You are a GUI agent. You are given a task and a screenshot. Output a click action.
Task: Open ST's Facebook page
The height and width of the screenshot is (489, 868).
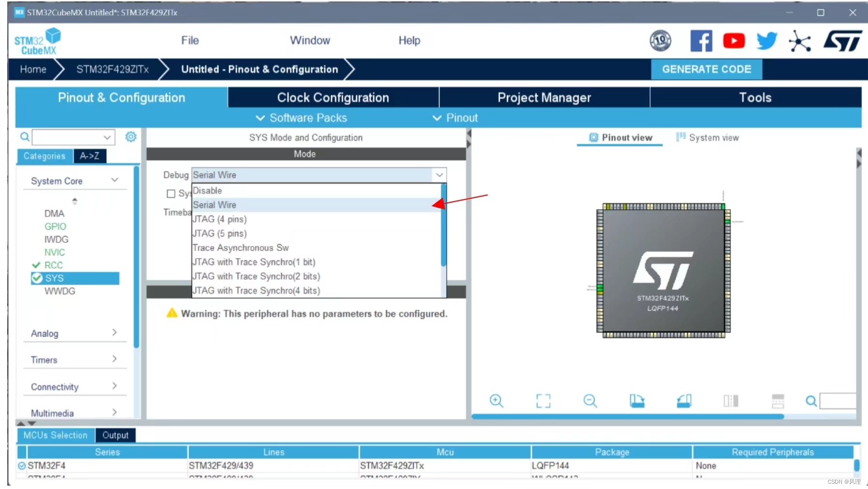(701, 41)
